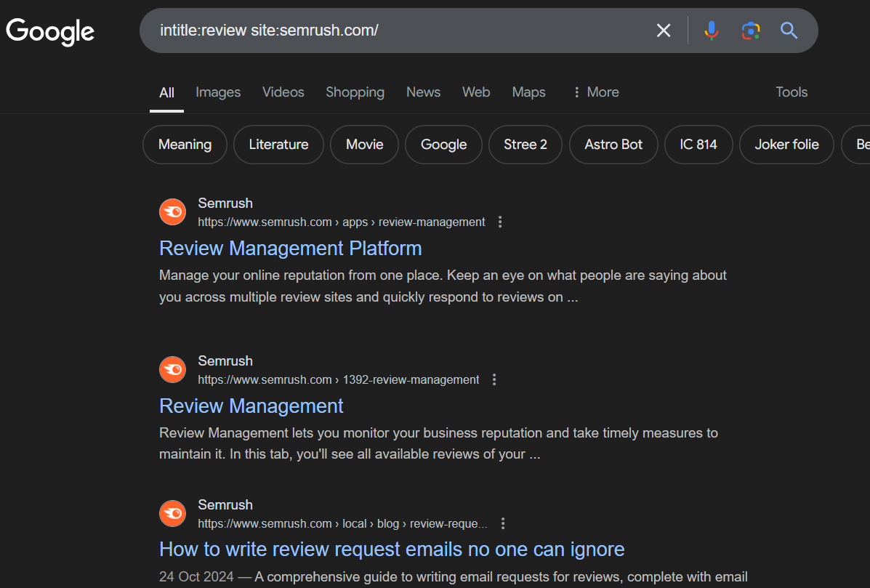Click snippet text starting 'Manage your online reputation'

click(x=443, y=286)
